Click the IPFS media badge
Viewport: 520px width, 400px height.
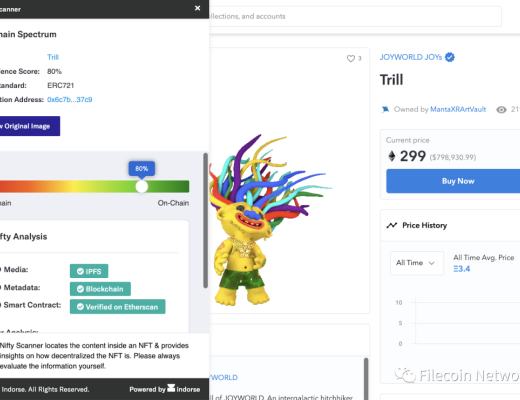click(x=89, y=271)
